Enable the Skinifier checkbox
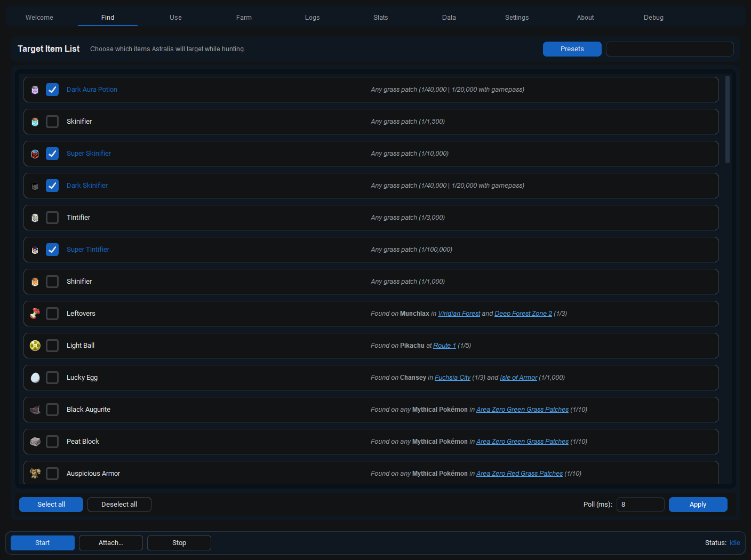The image size is (751, 560). [x=52, y=122]
